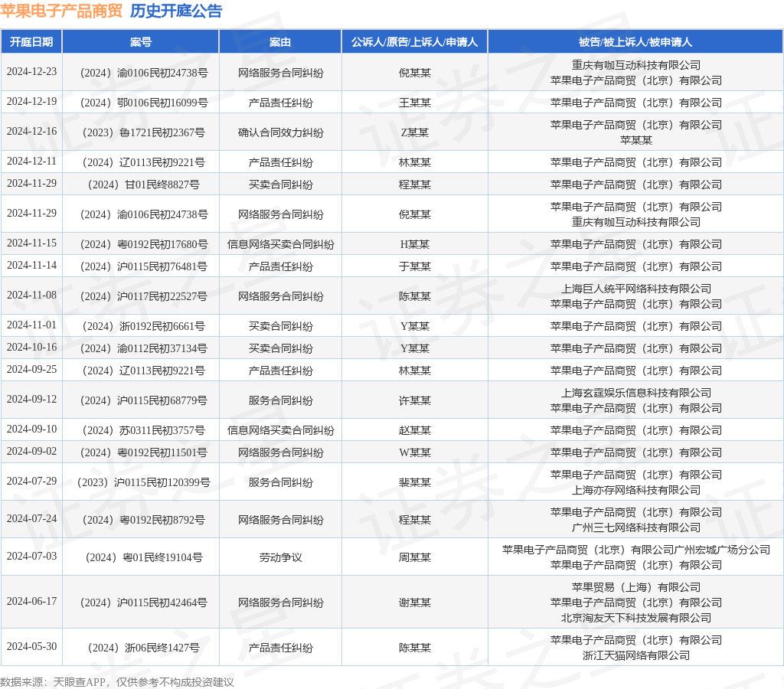Select date 2024-06-17

(31, 601)
